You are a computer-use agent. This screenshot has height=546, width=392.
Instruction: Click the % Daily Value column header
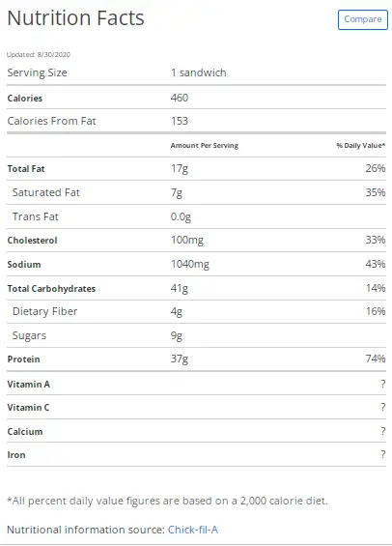(x=361, y=146)
